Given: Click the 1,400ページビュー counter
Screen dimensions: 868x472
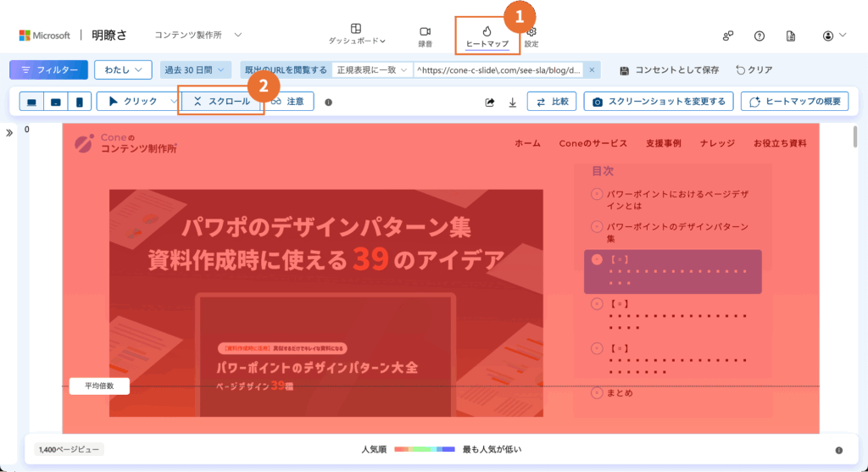Looking at the screenshot, I should tap(70, 449).
